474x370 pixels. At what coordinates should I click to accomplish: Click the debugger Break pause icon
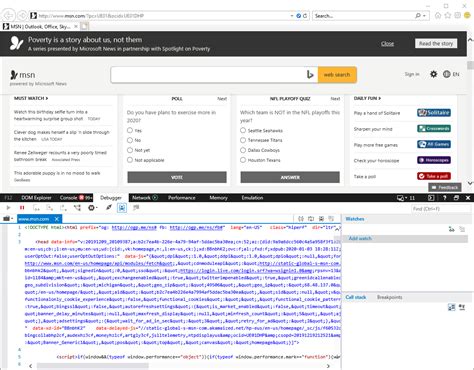(x=22, y=208)
